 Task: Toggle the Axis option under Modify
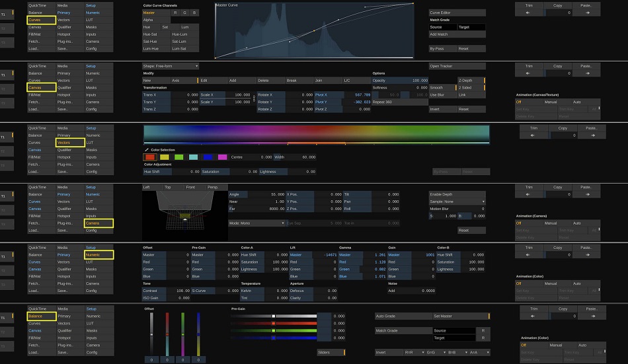184,81
